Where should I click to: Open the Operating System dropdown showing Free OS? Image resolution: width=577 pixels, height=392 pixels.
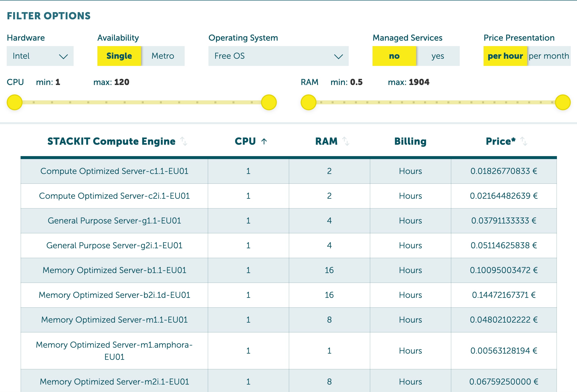278,56
